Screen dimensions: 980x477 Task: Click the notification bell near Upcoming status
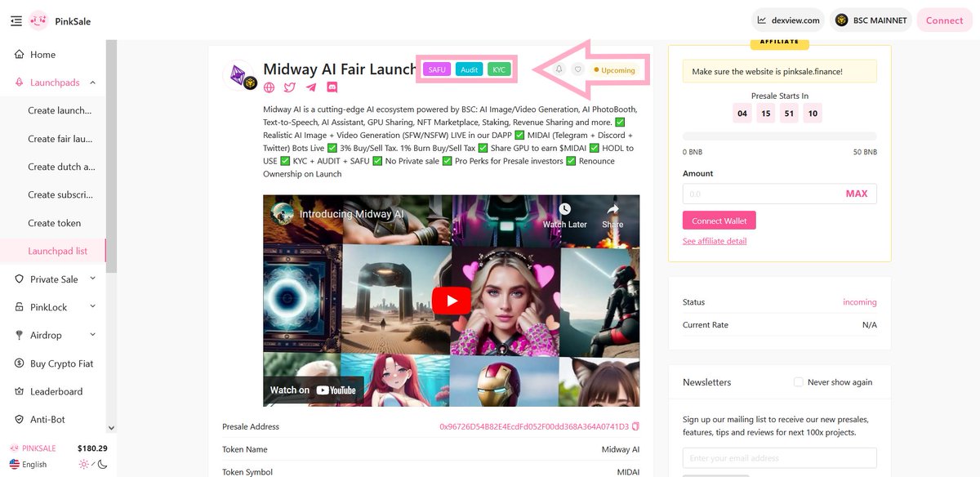pos(559,69)
